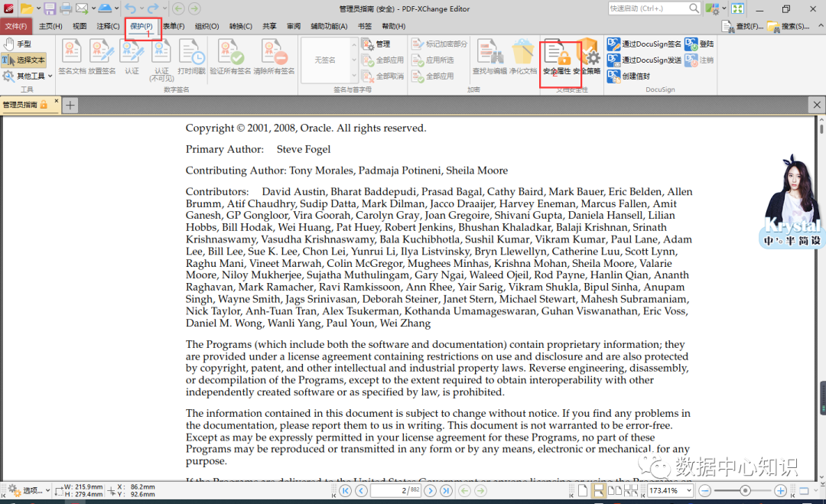Select single page layout
826x504 pixels.
click(583, 491)
